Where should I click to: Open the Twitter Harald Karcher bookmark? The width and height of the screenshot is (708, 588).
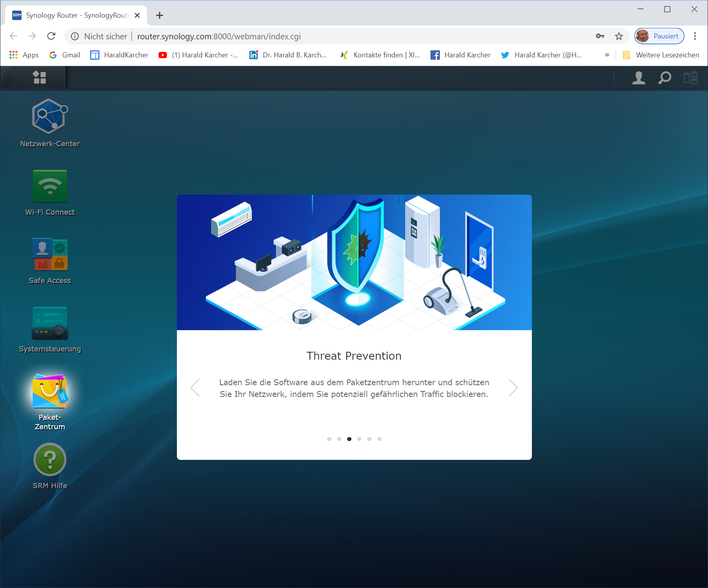pos(541,55)
